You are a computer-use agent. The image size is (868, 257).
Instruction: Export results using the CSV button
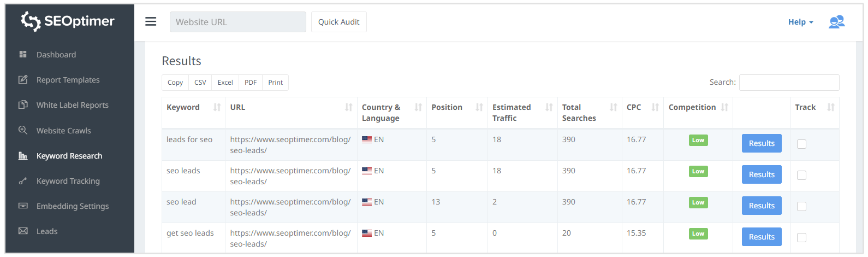pyautogui.click(x=200, y=83)
